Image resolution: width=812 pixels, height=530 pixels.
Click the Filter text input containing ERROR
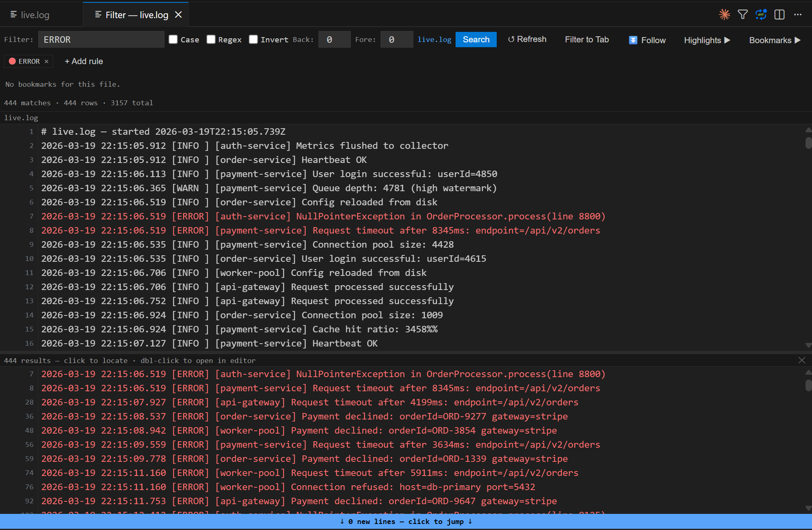tap(101, 40)
